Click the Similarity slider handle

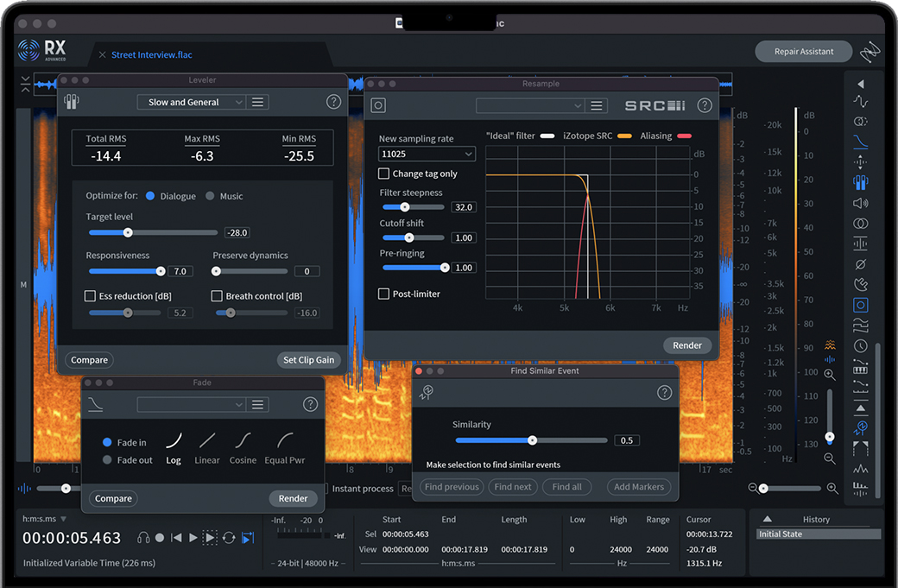point(532,440)
